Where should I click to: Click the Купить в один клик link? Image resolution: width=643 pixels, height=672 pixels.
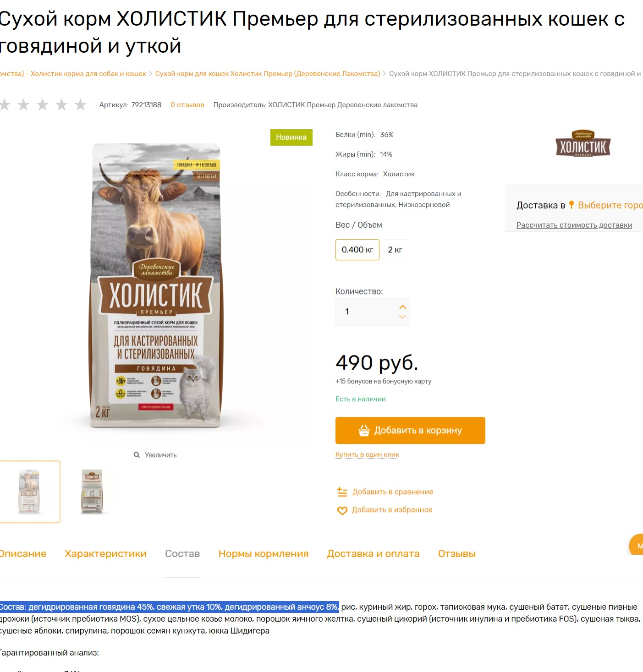pos(367,454)
